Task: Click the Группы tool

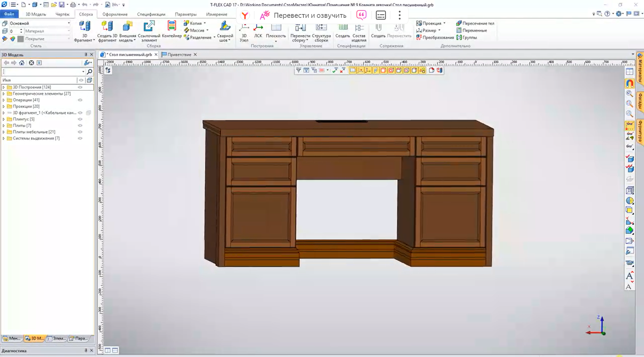Action: click(x=466, y=37)
